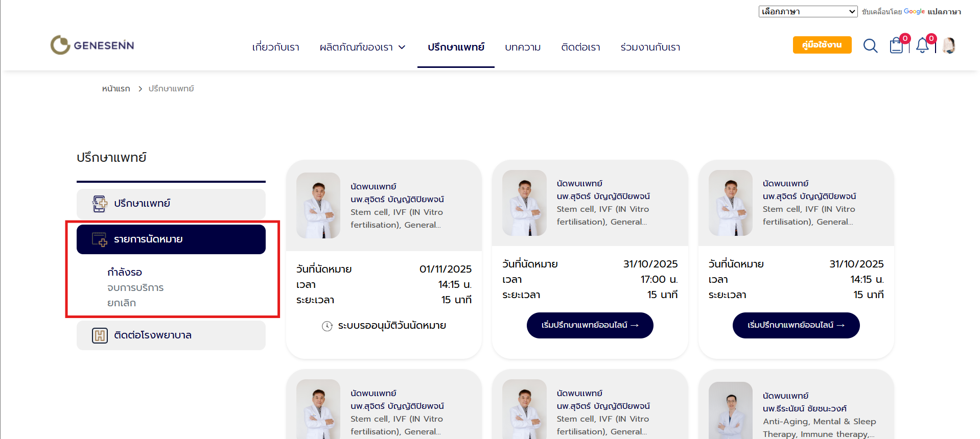Screen dimensions: 980x439
Task: Open the ติดต่อเรา menu item
Action: [580, 47]
